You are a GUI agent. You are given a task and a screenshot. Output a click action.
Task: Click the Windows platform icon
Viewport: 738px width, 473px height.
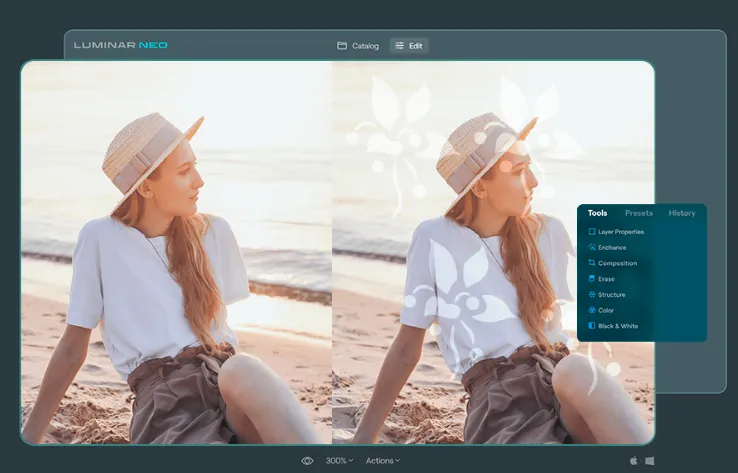pyautogui.click(x=650, y=461)
